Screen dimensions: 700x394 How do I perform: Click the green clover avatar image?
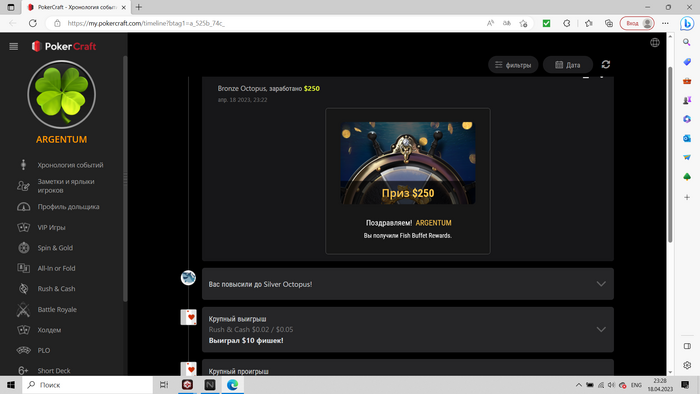pos(62,95)
